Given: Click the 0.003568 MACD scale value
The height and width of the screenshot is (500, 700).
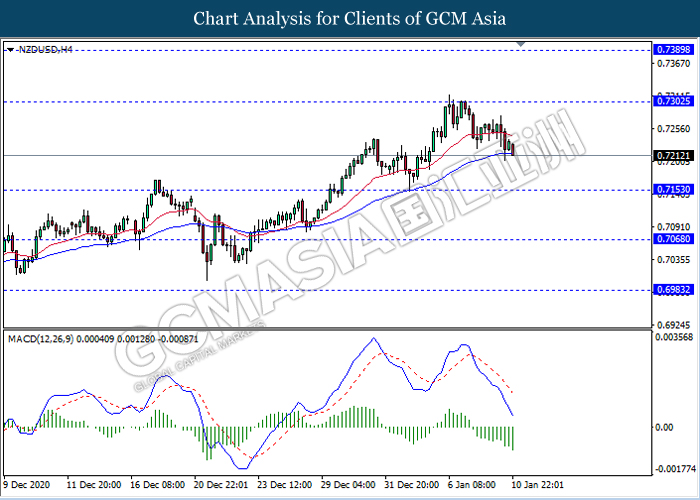Looking at the screenshot, I should 674,337.
